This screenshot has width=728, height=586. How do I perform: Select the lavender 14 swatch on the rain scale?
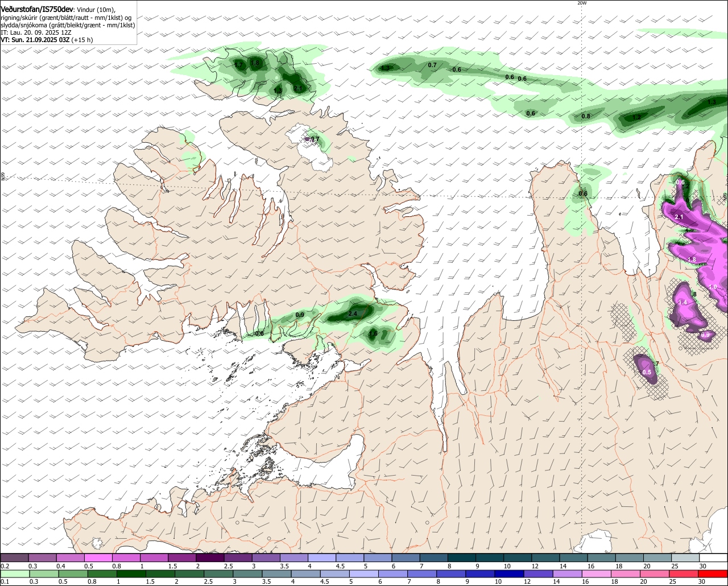(x=568, y=573)
